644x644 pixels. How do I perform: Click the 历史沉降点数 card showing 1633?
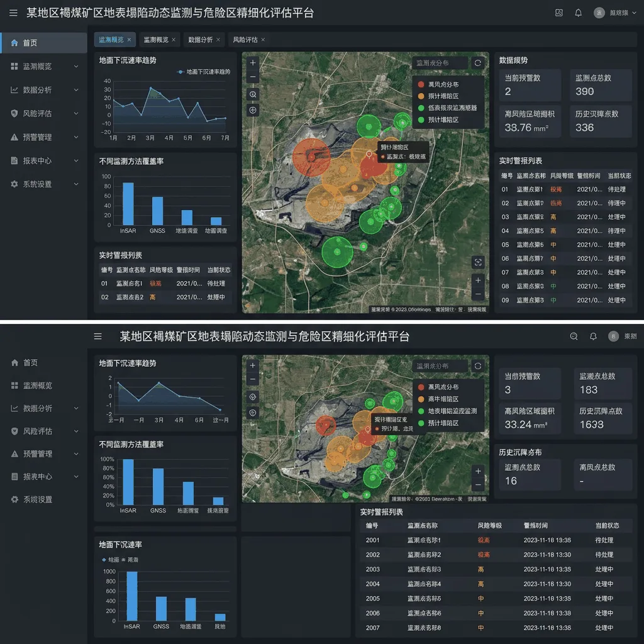602,418
